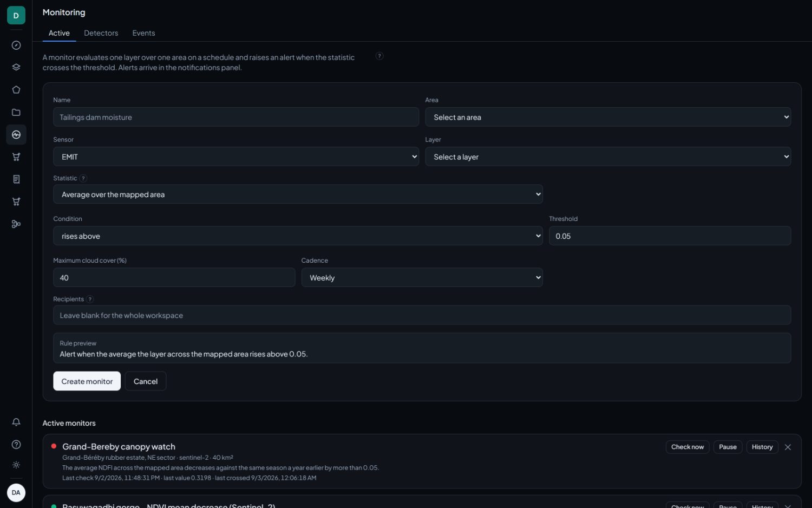Viewport: 812px width, 508px height.
Task: Open the upper shopping cart icon in sidebar
Action: coord(16,157)
